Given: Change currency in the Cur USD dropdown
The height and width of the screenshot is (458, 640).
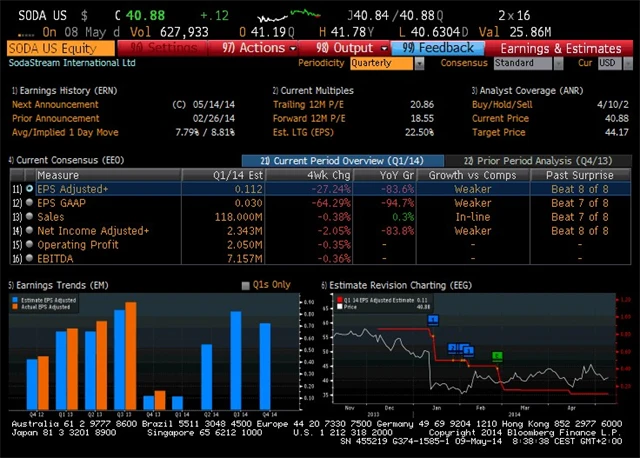Looking at the screenshot, I should pos(608,63).
